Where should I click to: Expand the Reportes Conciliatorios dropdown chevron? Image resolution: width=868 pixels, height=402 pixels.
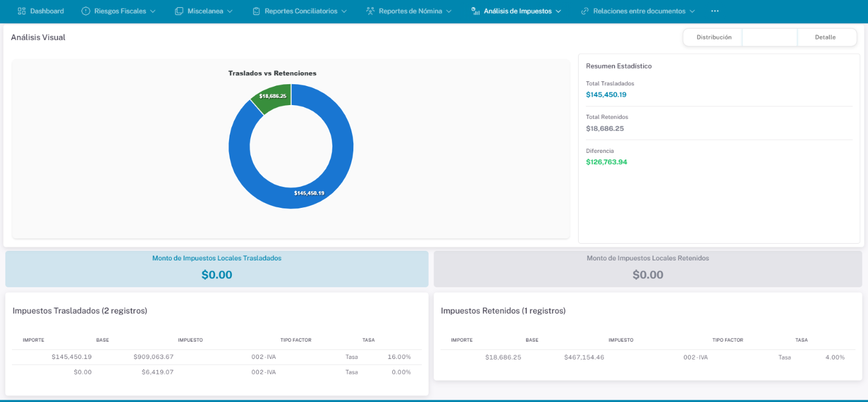(x=344, y=11)
